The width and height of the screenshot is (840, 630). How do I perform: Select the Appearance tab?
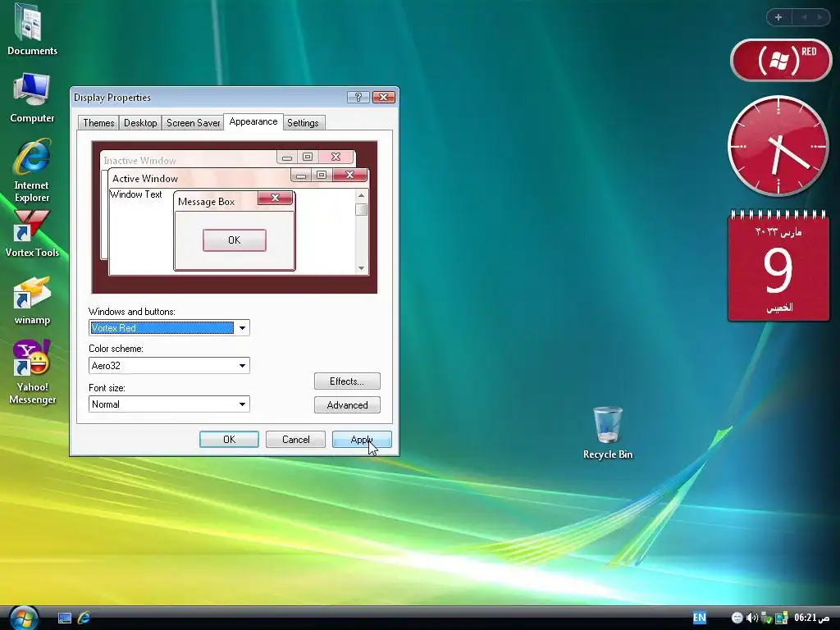[x=253, y=121]
